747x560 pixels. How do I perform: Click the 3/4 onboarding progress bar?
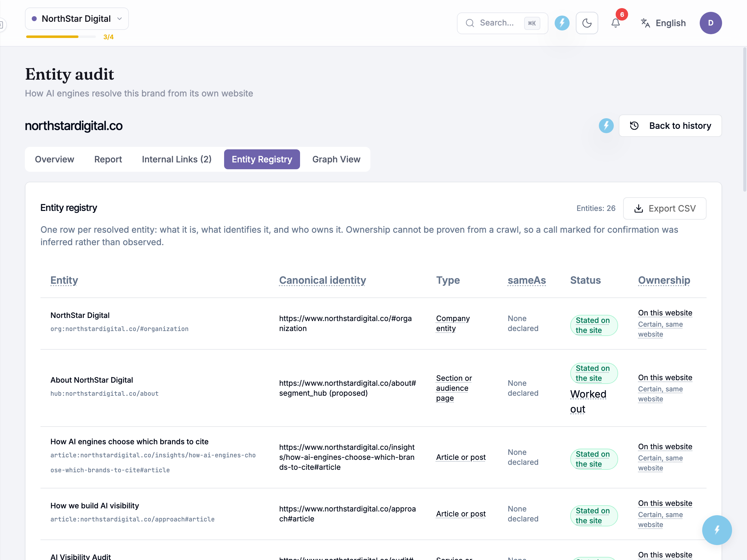coord(61,36)
